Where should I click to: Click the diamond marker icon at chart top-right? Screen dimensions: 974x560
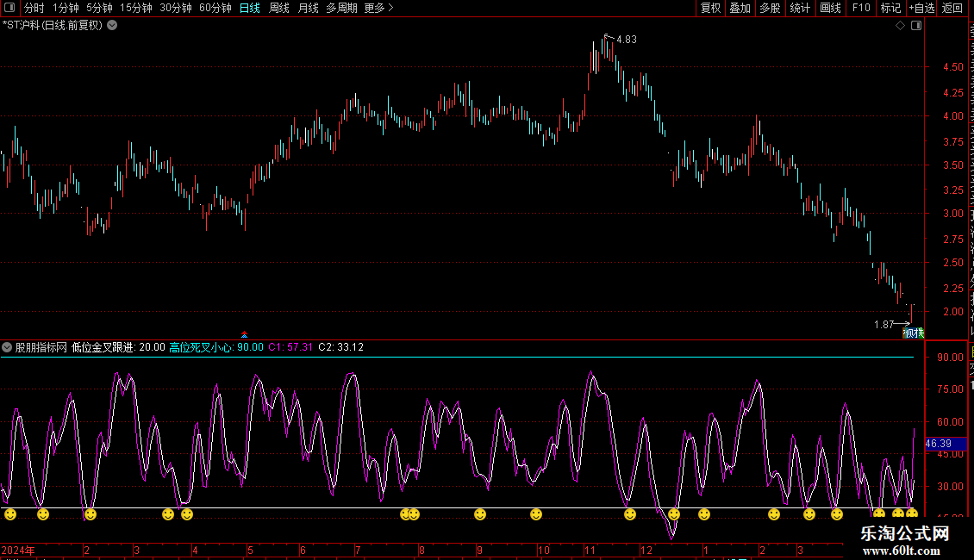tap(900, 26)
